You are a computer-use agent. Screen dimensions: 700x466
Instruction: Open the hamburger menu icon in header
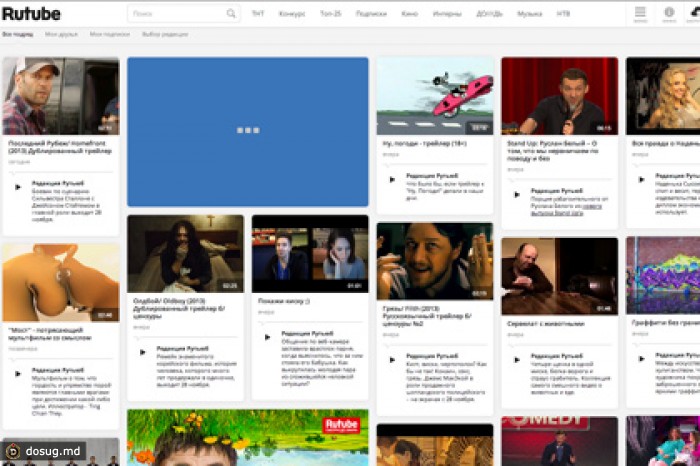click(641, 13)
